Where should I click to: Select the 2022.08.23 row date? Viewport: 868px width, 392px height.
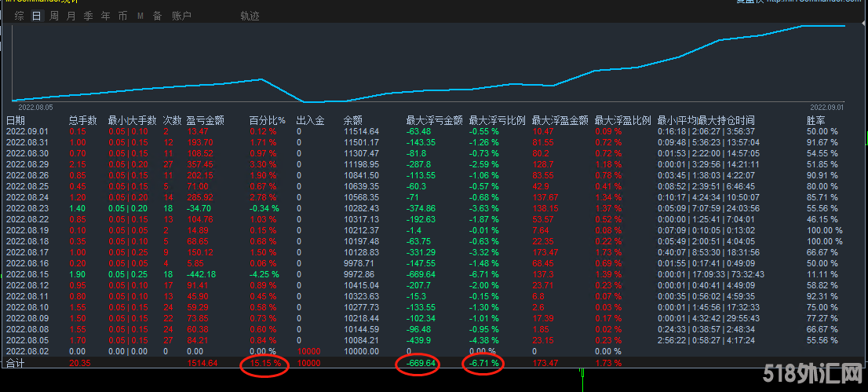coord(27,208)
